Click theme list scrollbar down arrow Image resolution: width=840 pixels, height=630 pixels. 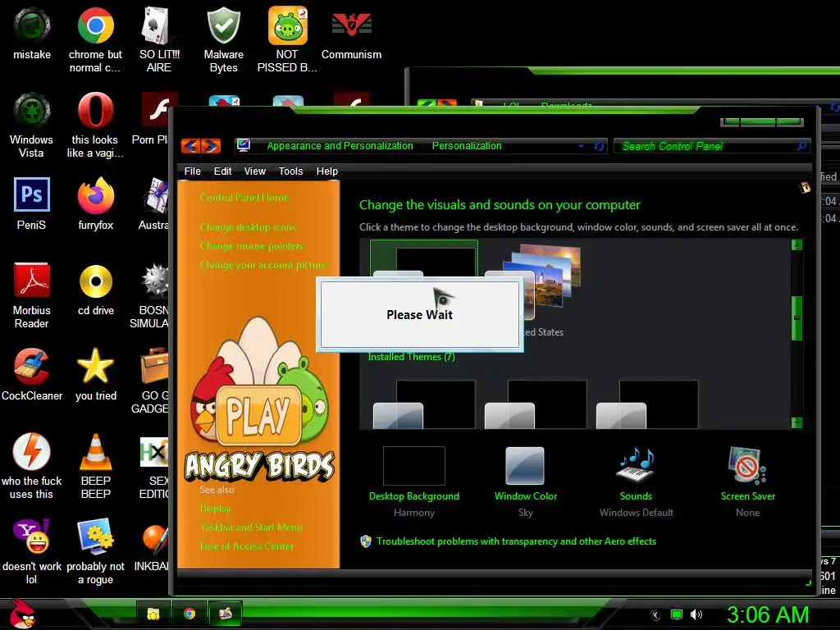(x=797, y=422)
